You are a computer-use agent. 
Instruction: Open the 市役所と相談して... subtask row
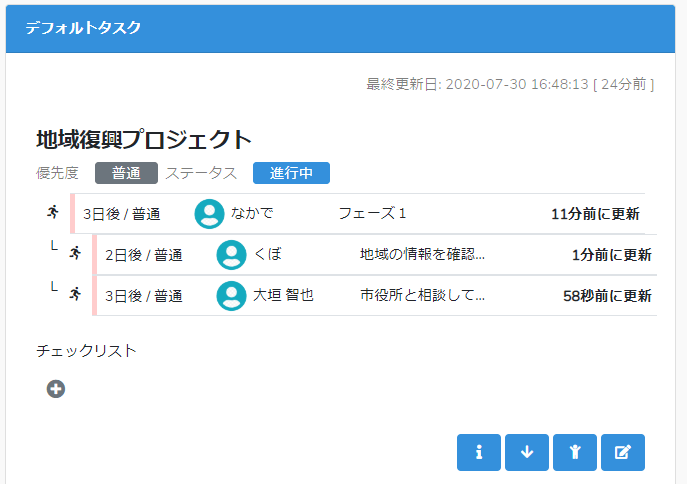click(376, 296)
